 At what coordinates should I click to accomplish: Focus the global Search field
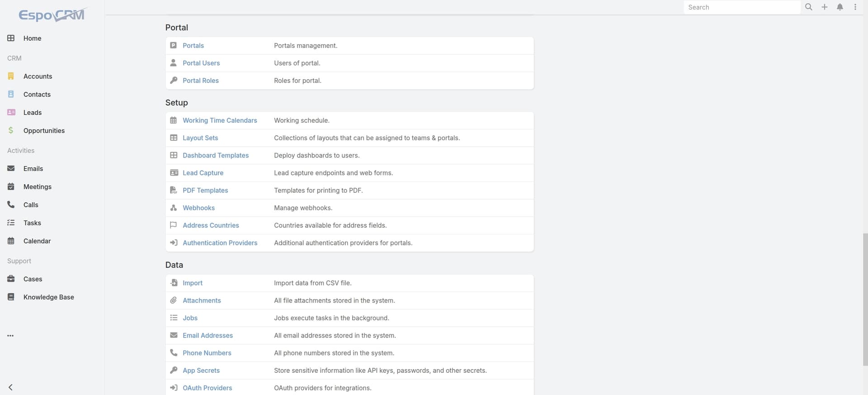pos(742,7)
